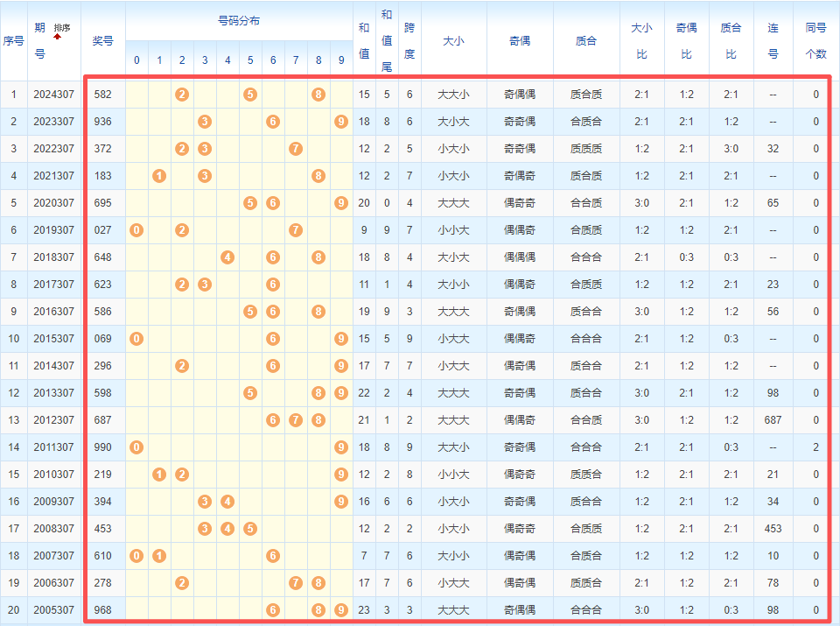Click the orange ball 1 in row 2007307
The height and width of the screenshot is (626, 840).
(x=159, y=556)
